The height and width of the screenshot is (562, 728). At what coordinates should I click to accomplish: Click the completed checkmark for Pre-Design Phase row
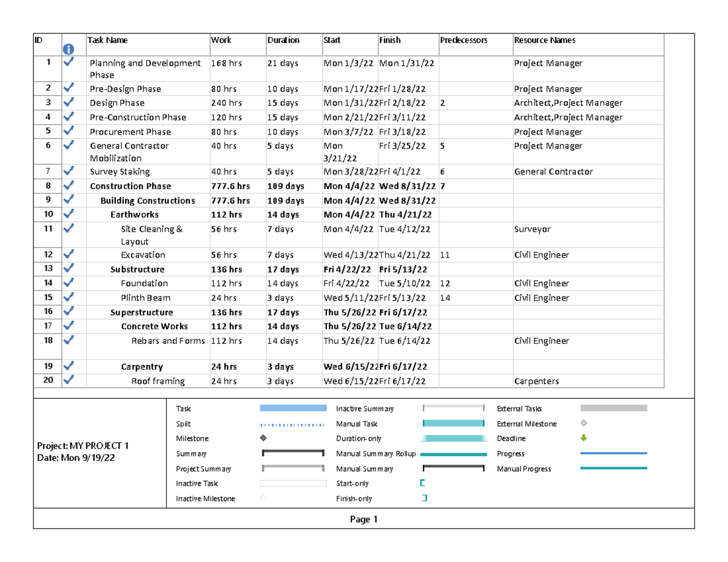pos(69,88)
